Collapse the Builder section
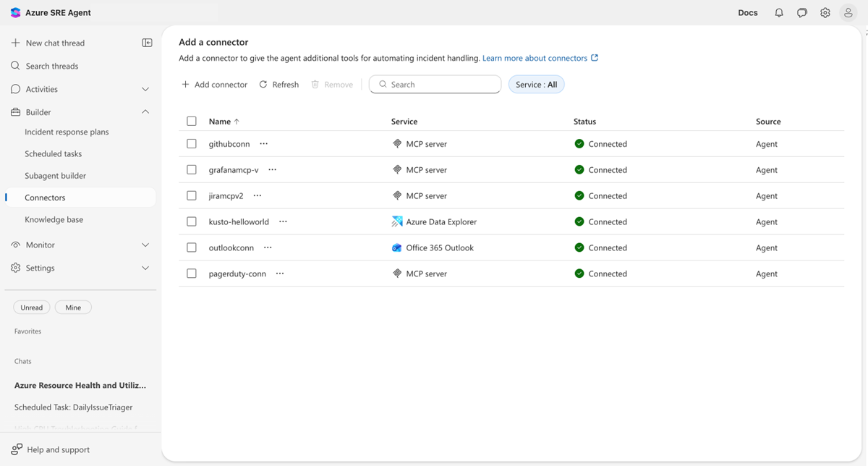 coord(145,112)
